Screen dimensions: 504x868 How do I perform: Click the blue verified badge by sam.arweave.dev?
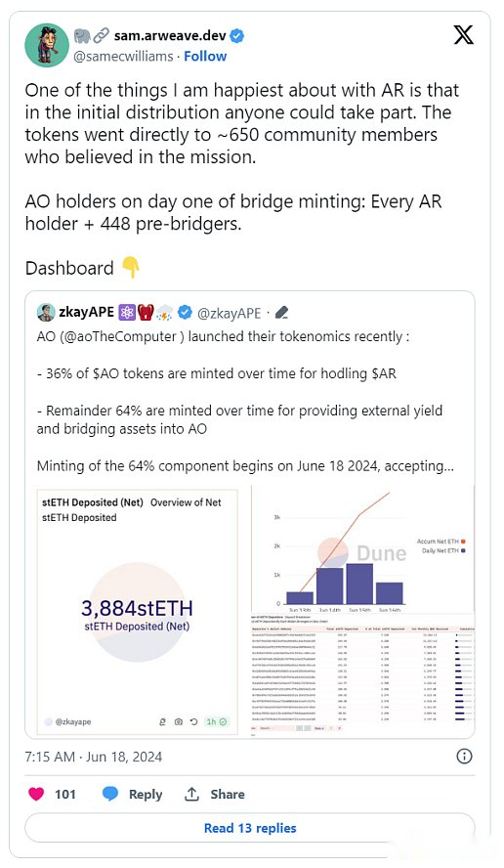click(x=237, y=36)
